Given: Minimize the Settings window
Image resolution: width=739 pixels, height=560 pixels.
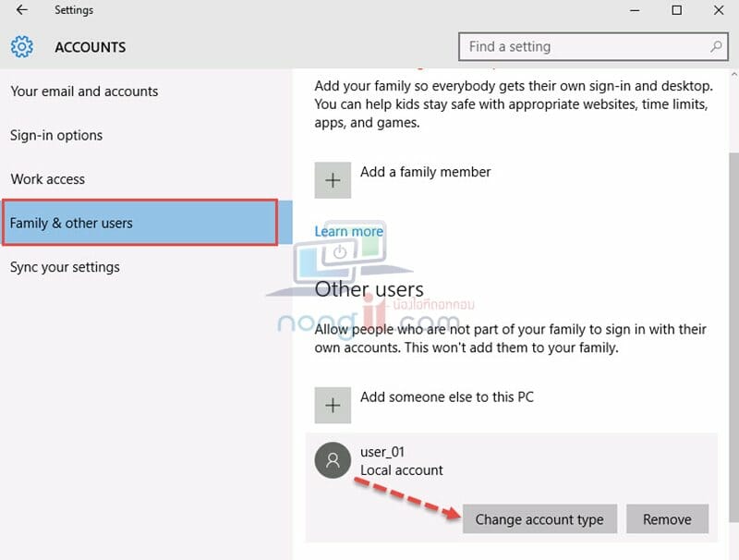Looking at the screenshot, I should pyautogui.click(x=636, y=10).
